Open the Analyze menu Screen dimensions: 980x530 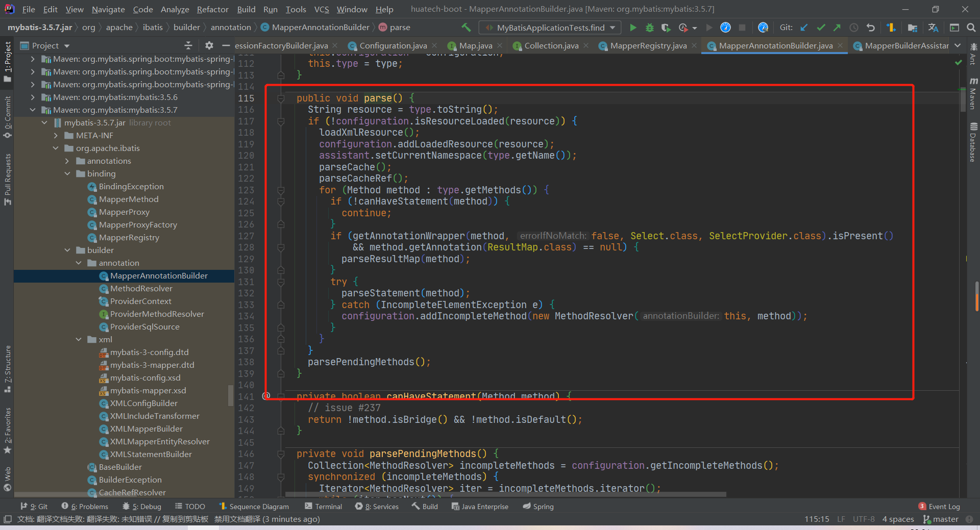click(175, 9)
